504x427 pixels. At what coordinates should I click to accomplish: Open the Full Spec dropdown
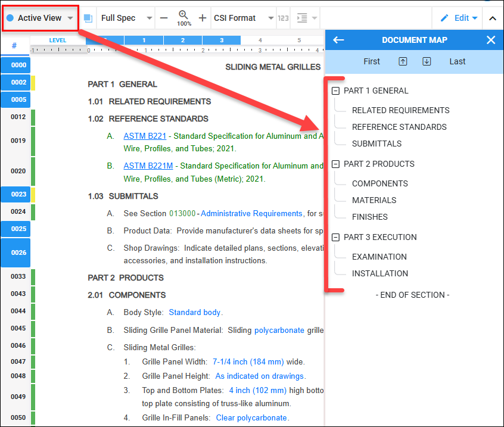[126, 18]
